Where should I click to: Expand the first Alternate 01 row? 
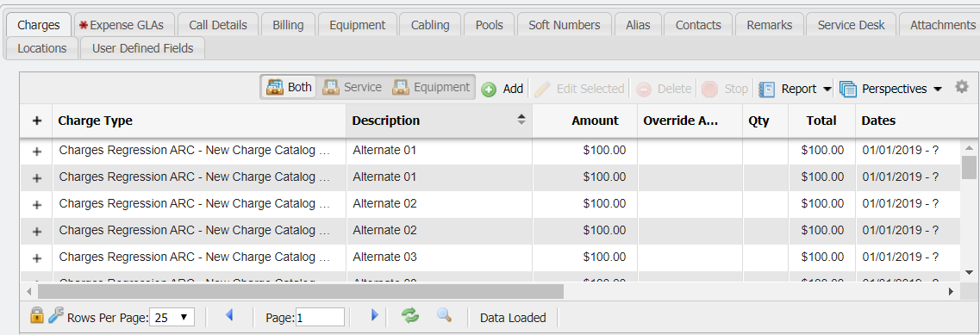pyautogui.click(x=37, y=151)
